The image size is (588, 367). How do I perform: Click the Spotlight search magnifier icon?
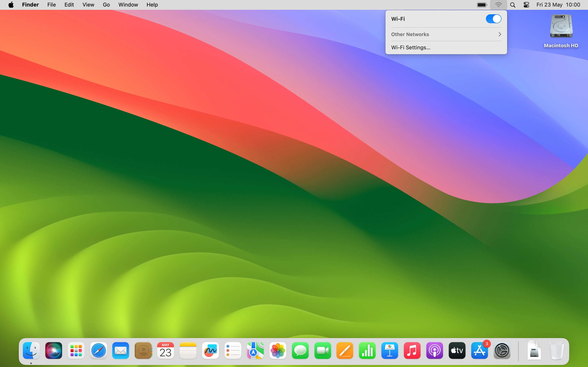pyautogui.click(x=513, y=5)
